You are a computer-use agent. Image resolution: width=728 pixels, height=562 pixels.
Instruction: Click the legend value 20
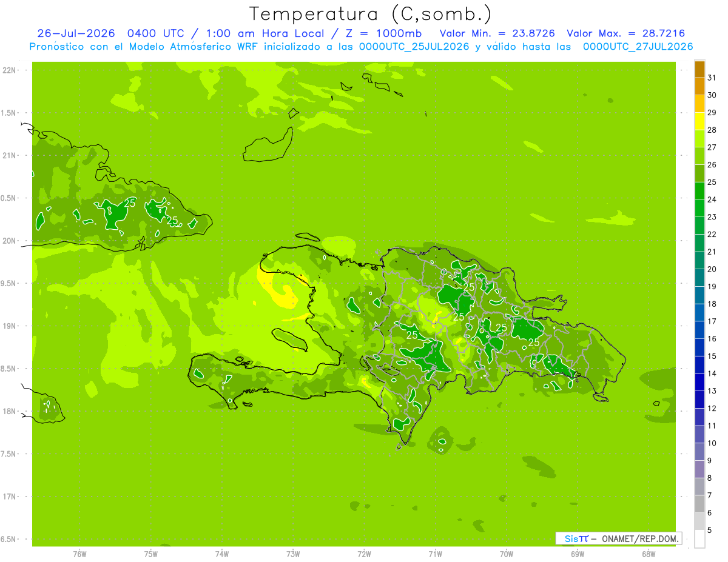tap(712, 269)
